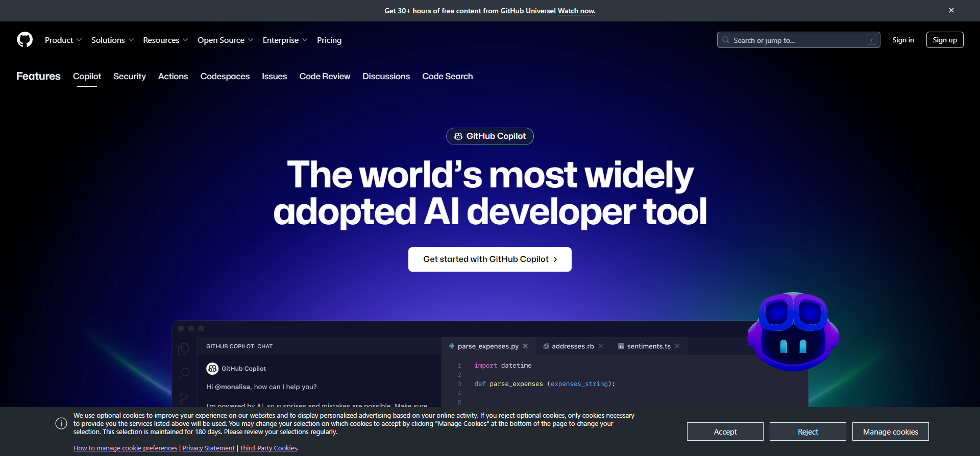Screen dimensions: 980x456
Task: Open How to manage cookie preferences link
Action: [x=125, y=448]
